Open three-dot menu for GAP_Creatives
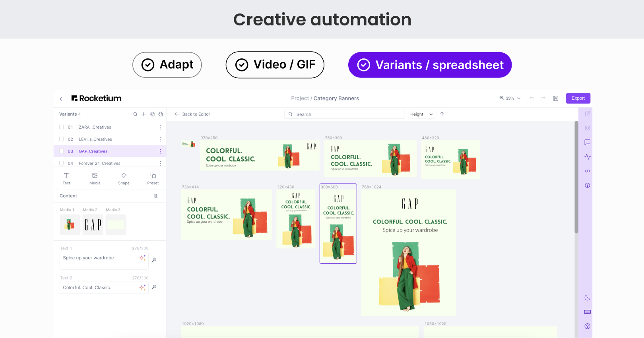Viewport: 644px width, 338px height. click(160, 151)
